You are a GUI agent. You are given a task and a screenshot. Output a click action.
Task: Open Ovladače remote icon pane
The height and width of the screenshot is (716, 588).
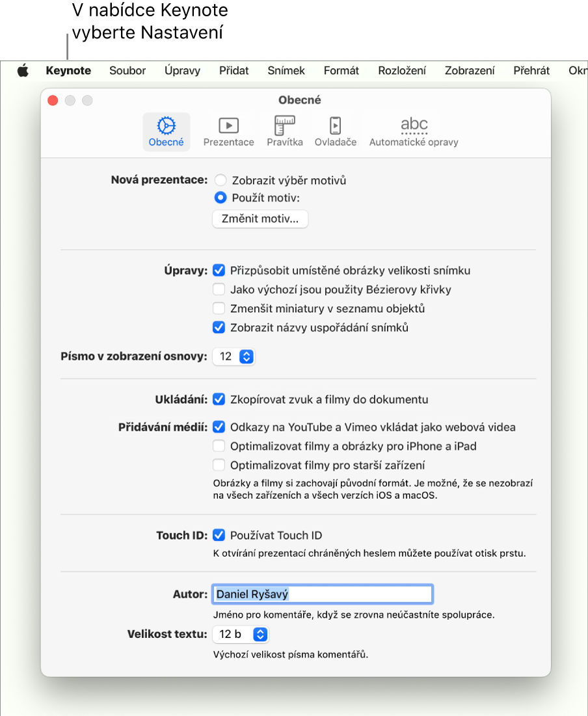(336, 131)
